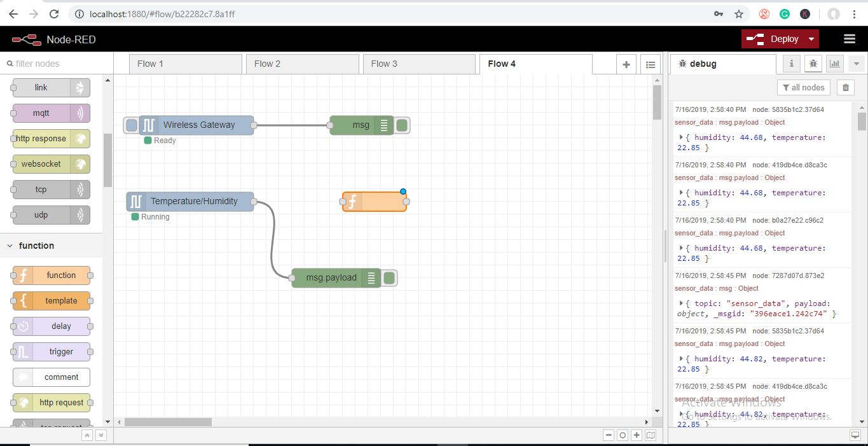
Task: Click the filter nodes search field
Action: [56, 64]
